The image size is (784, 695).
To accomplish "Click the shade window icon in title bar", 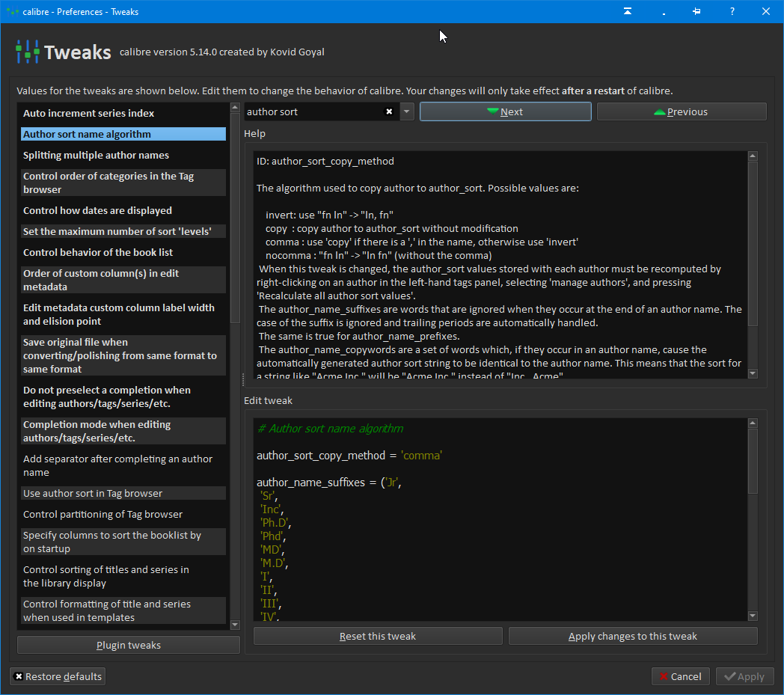I will (628, 11).
